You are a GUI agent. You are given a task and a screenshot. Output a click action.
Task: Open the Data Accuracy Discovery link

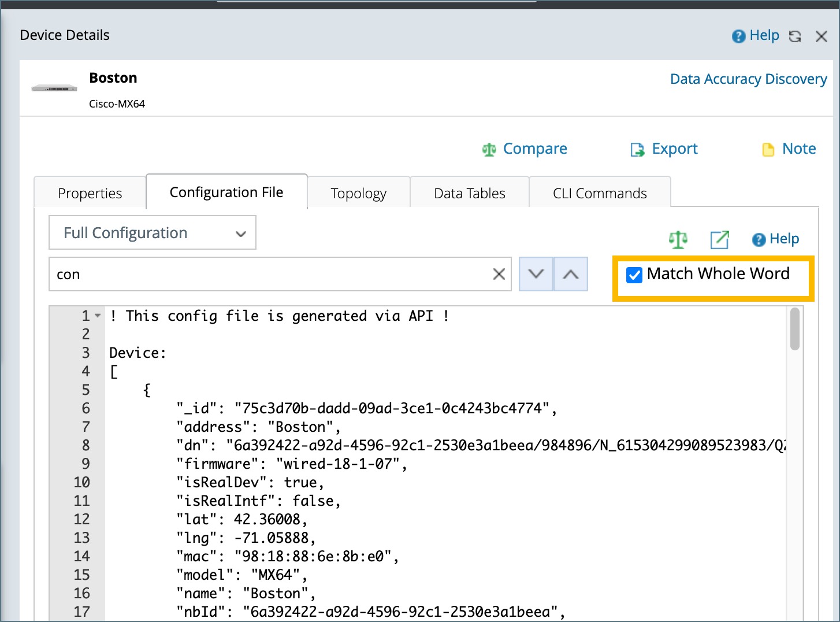pos(748,79)
